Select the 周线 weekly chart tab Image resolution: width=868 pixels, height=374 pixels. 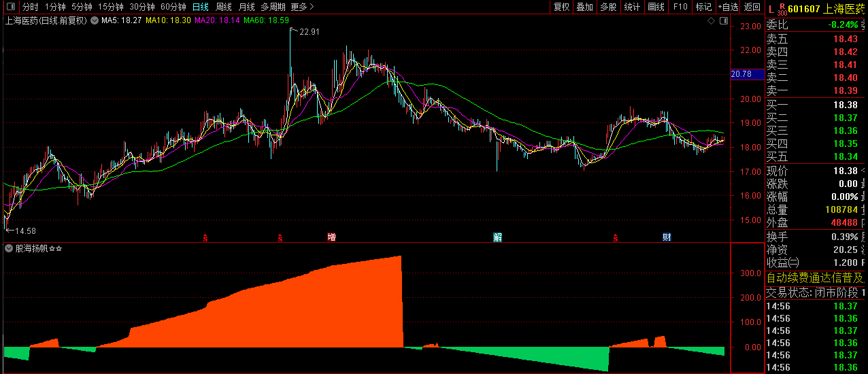(x=224, y=7)
